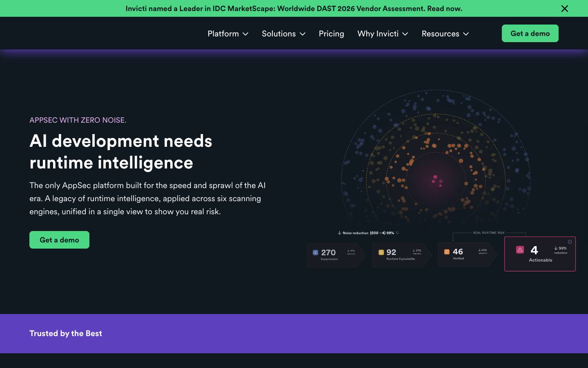Click the 'REAL RUNTIME RISK' label

point(489,233)
